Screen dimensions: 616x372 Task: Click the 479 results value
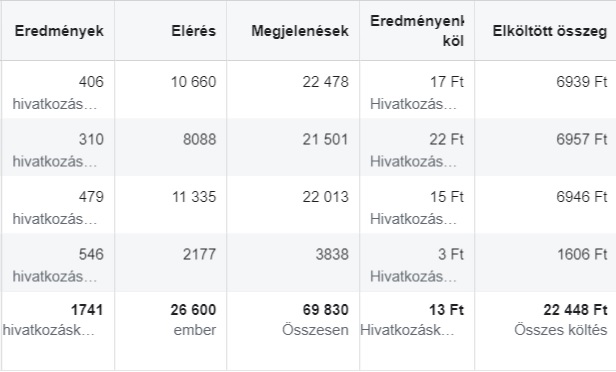click(91, 196)
